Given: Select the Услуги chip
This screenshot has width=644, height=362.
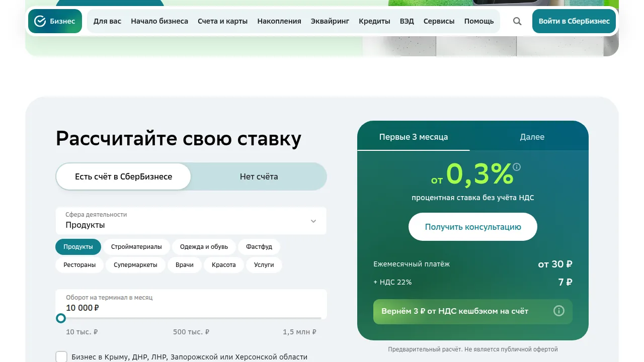Looking at the screenshot, I should [x=264, y=265].
